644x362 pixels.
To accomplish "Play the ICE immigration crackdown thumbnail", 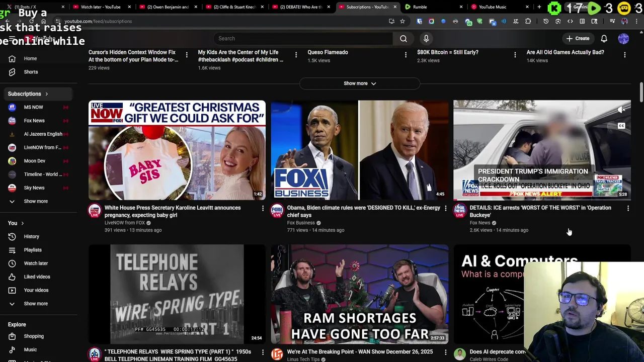I will pyautogui.click(x=542, y=150).
